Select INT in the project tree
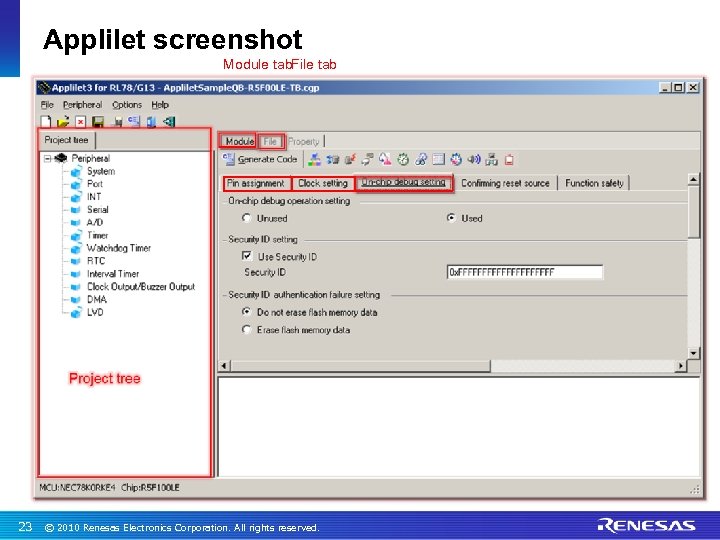This screenshot has width=720, height=540. [94, 197]
